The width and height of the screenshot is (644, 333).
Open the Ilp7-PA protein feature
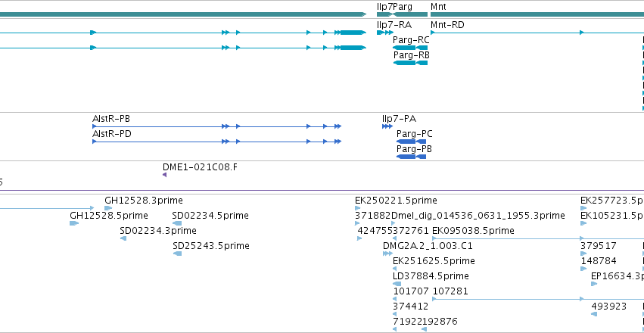coord(387,126)
